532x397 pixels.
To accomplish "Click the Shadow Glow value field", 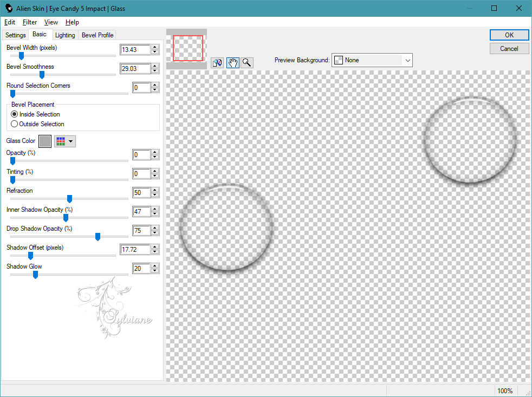I will tap(141, 269).
